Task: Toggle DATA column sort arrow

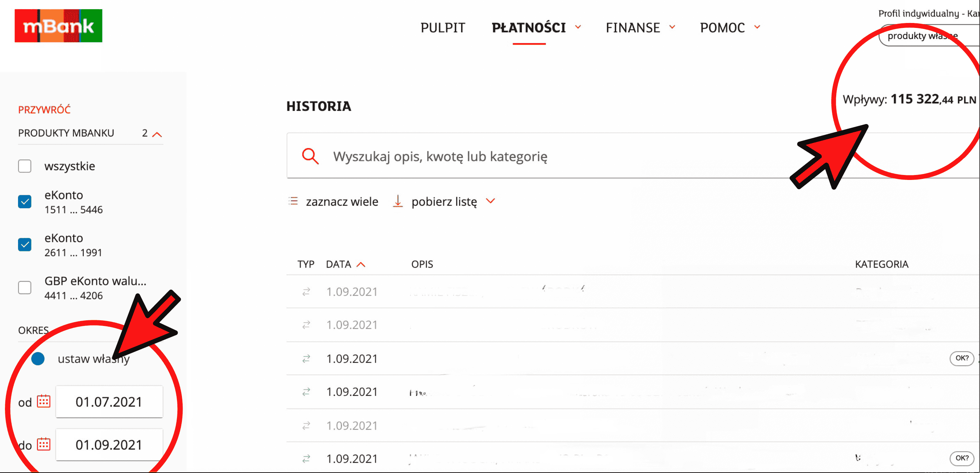Action: click(361, 264)
